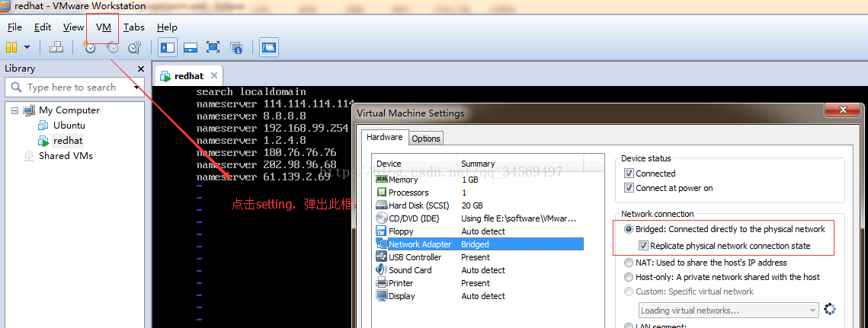
Task: Select the Hard Disk (SCSI) device icon
Action: pyautogui.click(x=381, y=205)
